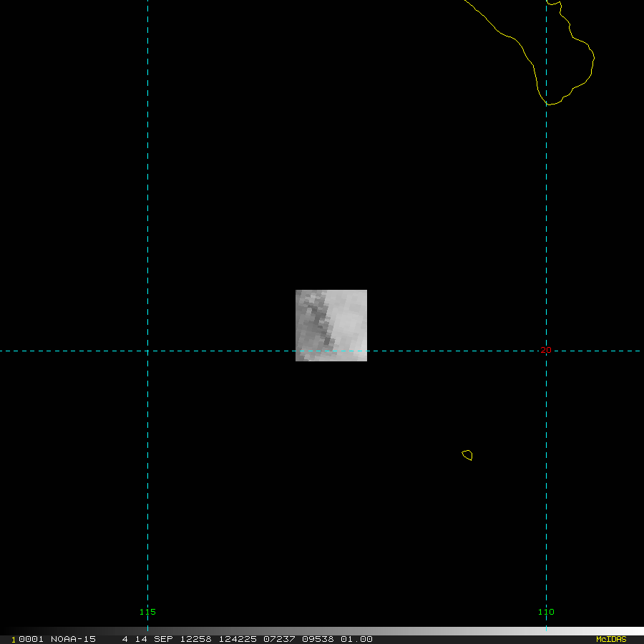Click intersection of 110 longitude and 20 latitude
Image resolution: width=644 pixels, height=644 pixels.
pos(546,351)
